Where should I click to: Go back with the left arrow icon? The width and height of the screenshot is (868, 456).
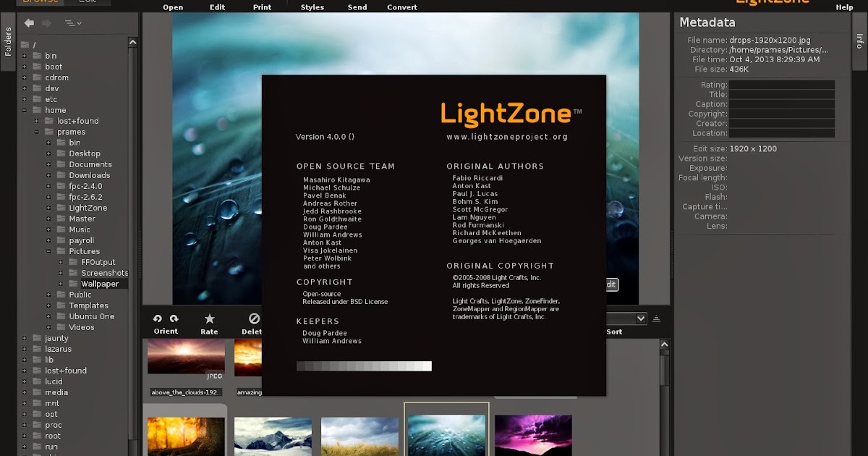click(29, 23)
